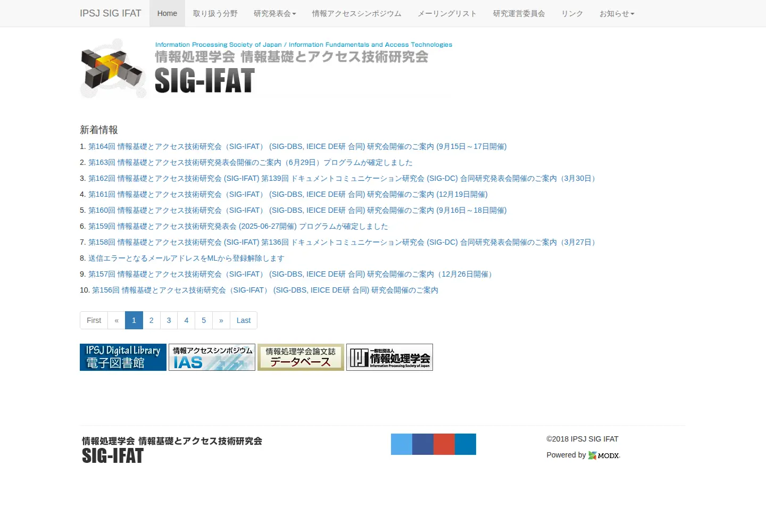Click the » next page button

click(x=221, y=320)
